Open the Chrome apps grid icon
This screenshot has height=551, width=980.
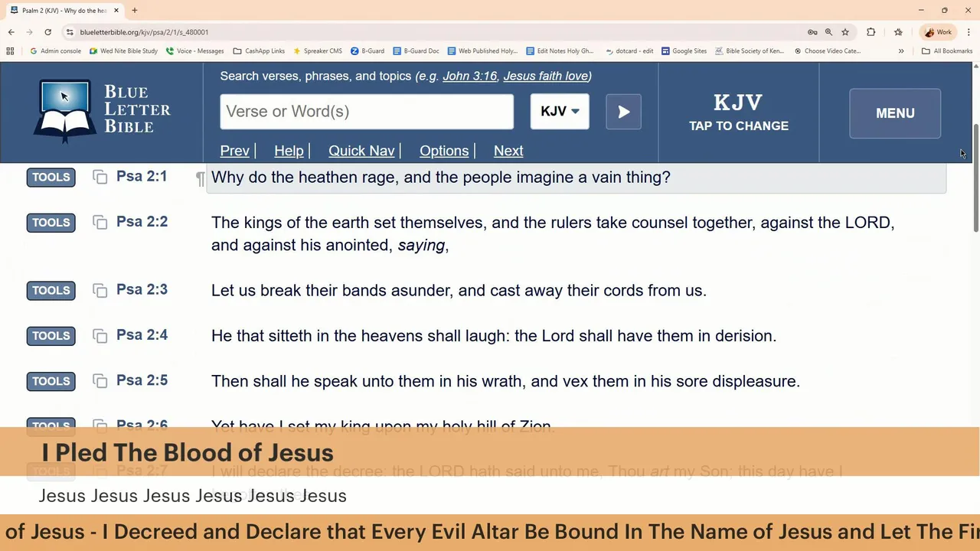pos(10,51)
